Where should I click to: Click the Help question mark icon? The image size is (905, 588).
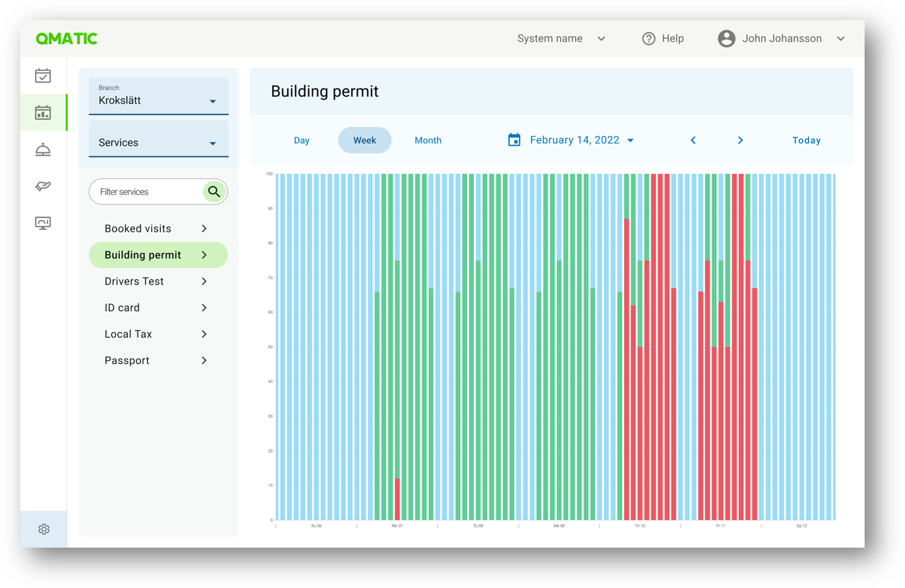coord(648,39)
